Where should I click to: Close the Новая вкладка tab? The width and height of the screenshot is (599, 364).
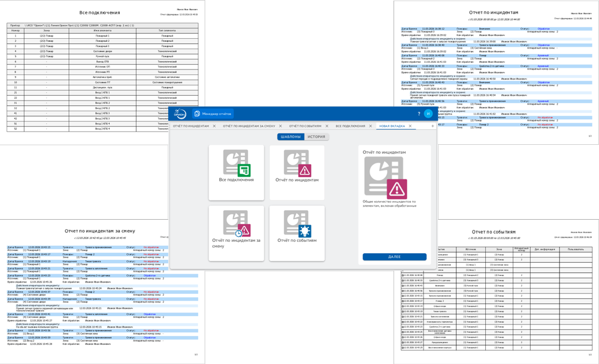coord(410,126)
